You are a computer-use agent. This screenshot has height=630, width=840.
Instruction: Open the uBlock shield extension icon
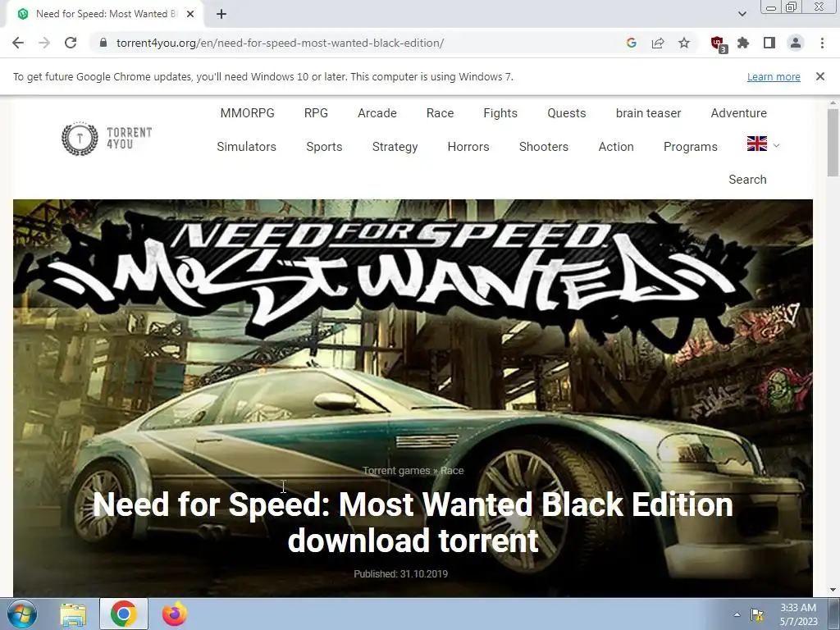coord(718,43)
